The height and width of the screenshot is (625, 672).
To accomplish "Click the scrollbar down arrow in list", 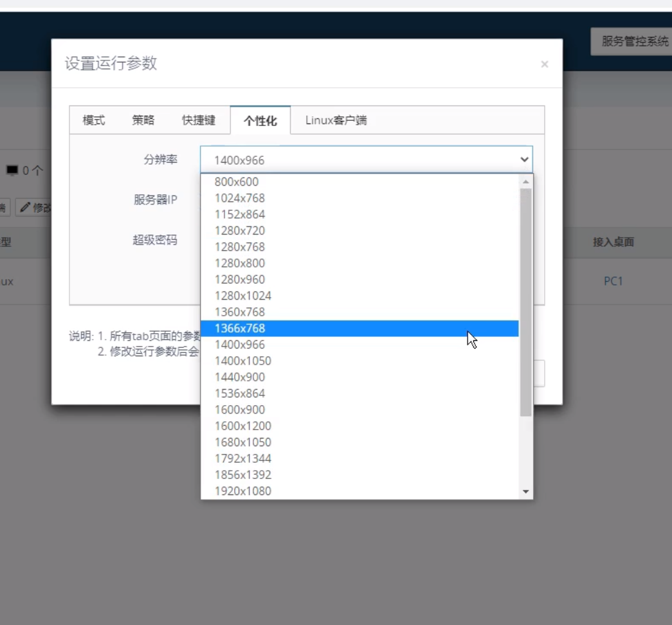I will (x=526, y=492).
